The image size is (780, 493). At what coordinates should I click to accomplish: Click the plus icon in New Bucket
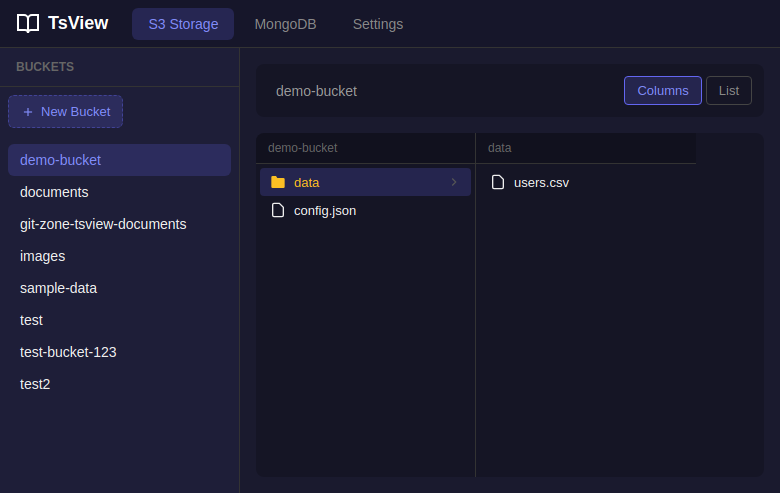(28, 112)
